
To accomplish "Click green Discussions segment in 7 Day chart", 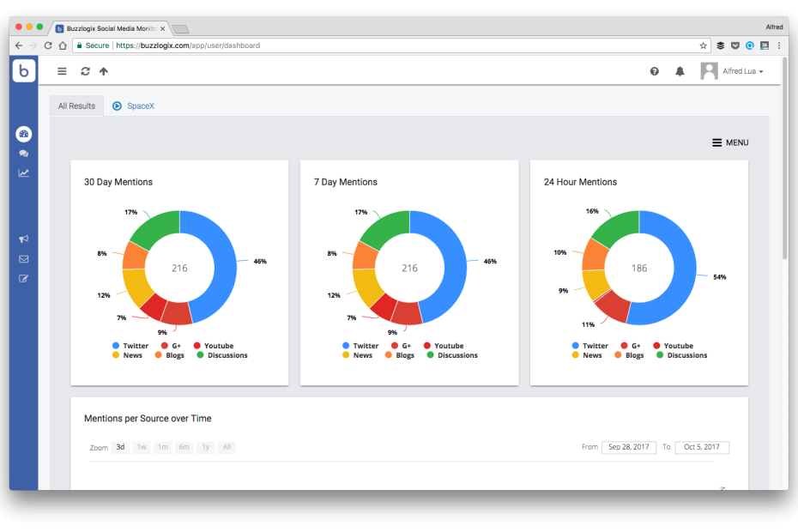I will (x=391, y=227).
